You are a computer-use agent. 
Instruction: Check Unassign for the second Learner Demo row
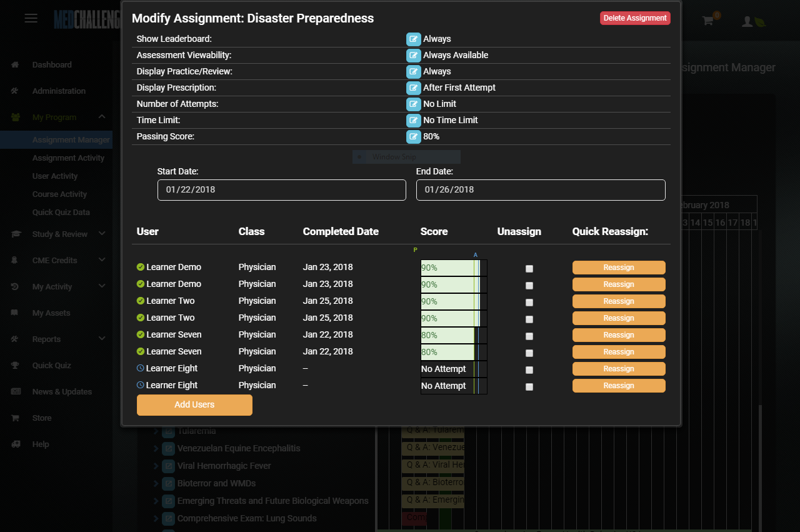[x=529, y=286]
